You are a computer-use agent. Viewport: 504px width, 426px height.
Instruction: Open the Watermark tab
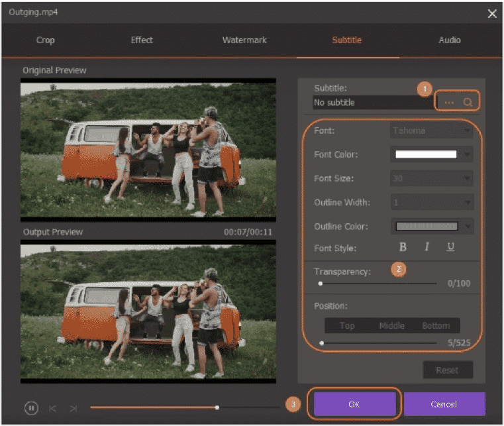[244, 40]
